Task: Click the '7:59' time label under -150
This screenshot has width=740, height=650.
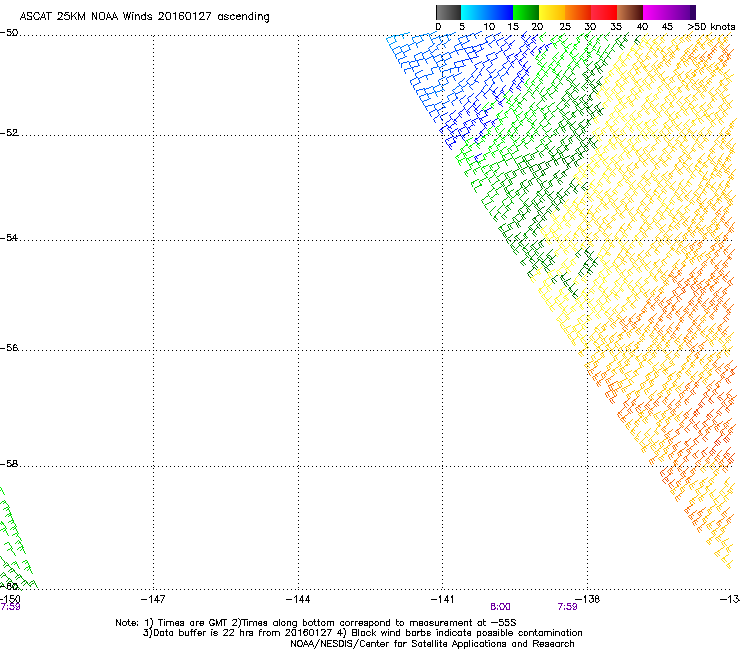Action: pos(10,607)
